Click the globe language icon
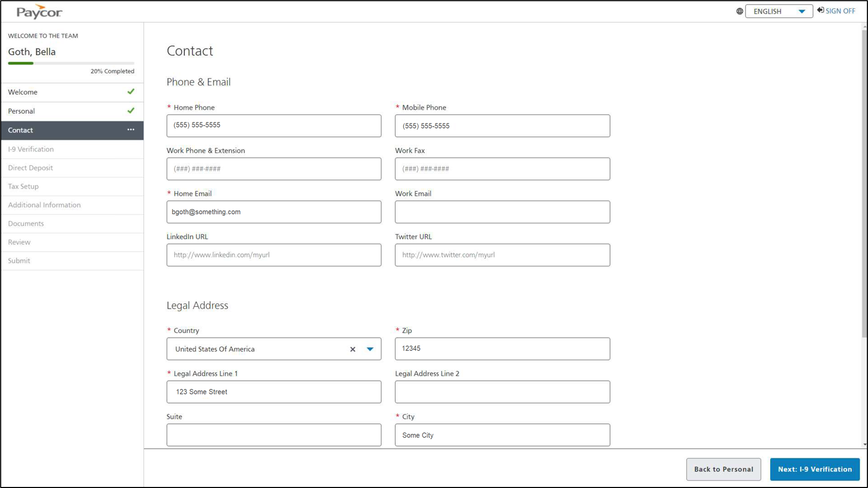868x488 pixels. pos(739,11)
